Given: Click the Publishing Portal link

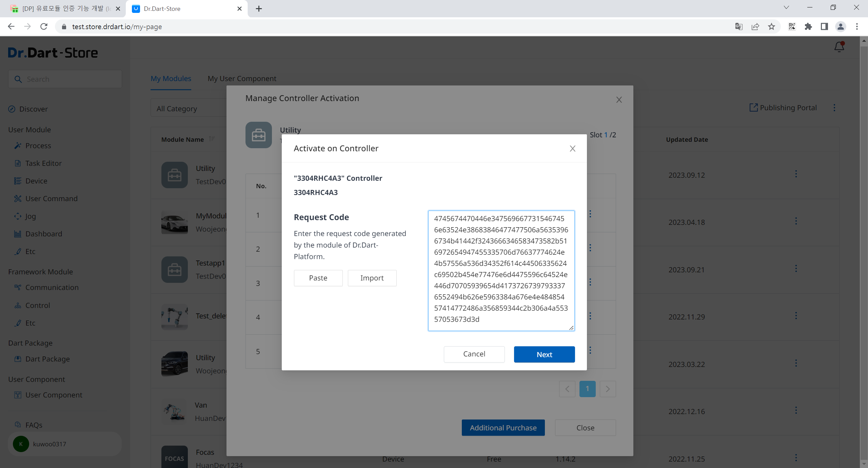Looking at the screenshot, I should [783, 108].
